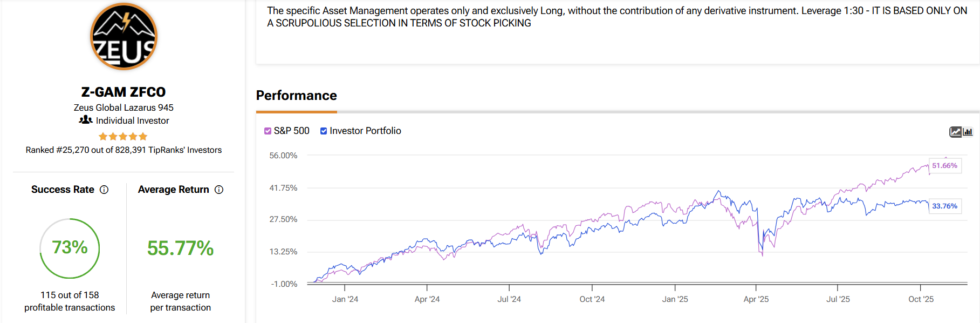Image resolution: width=980 pixels, height=323 pixels.
Task: Click the Zeus profile logo
Action: point(124,37)
